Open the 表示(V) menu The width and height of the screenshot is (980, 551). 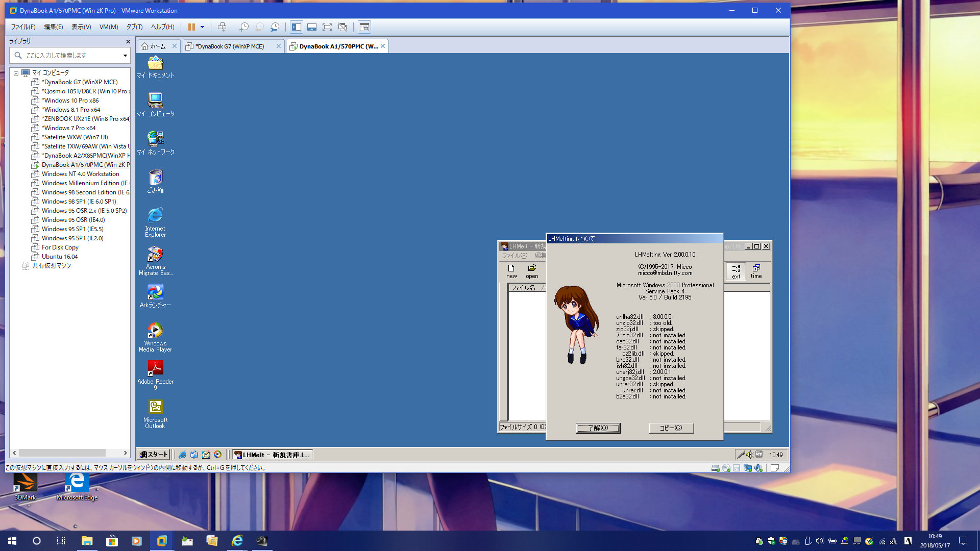(x=81, y=27)
